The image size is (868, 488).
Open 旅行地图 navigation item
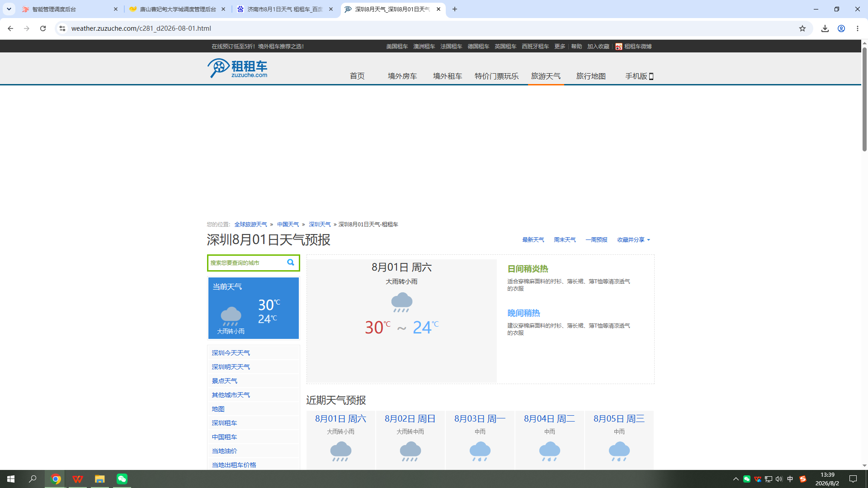click(x=591, y=76)
